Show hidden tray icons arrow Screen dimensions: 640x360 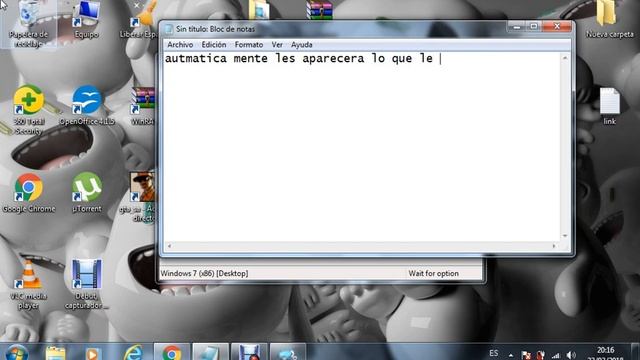pos(511,355)
